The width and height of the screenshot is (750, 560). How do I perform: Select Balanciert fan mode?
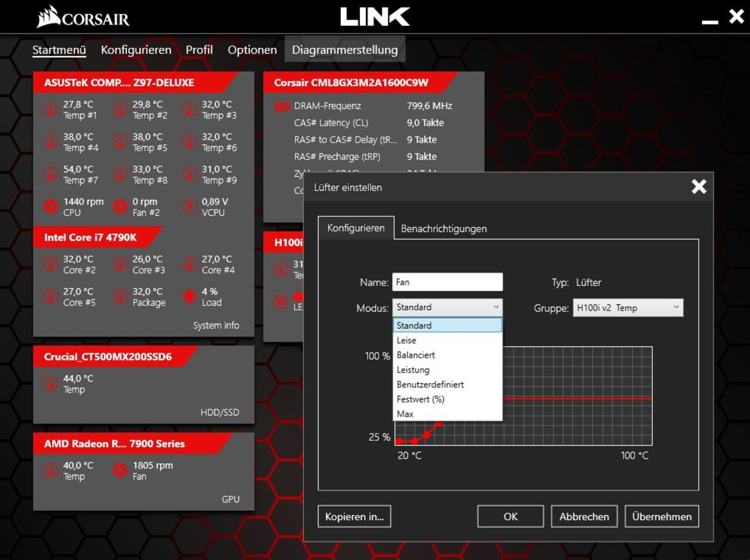pyautogui.click(x=447, y=355)
